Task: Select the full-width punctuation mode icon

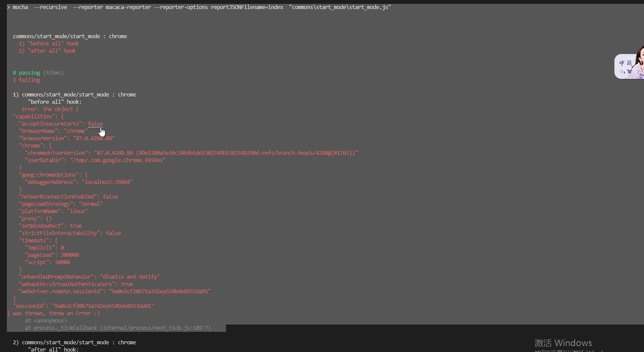Action: 622,72
